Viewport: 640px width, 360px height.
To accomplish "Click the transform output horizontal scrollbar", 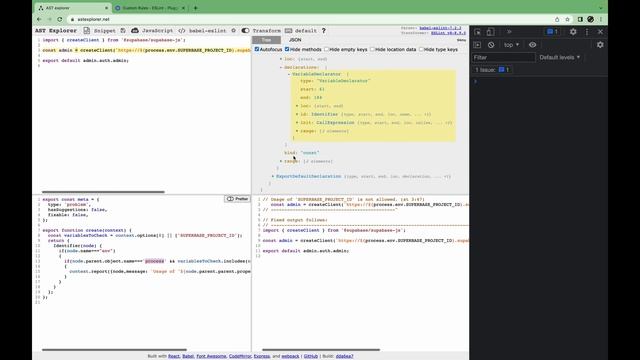I will [321, 350].
